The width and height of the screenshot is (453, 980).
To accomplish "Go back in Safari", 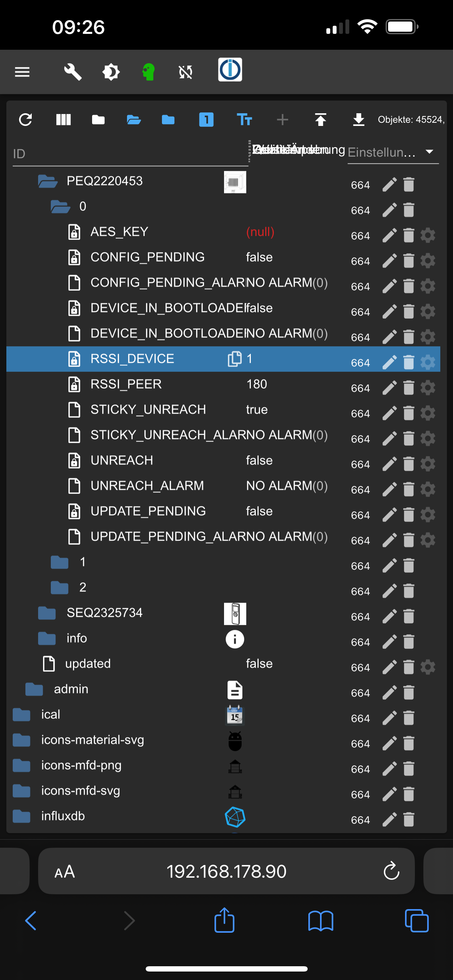I will click(31, 921).
